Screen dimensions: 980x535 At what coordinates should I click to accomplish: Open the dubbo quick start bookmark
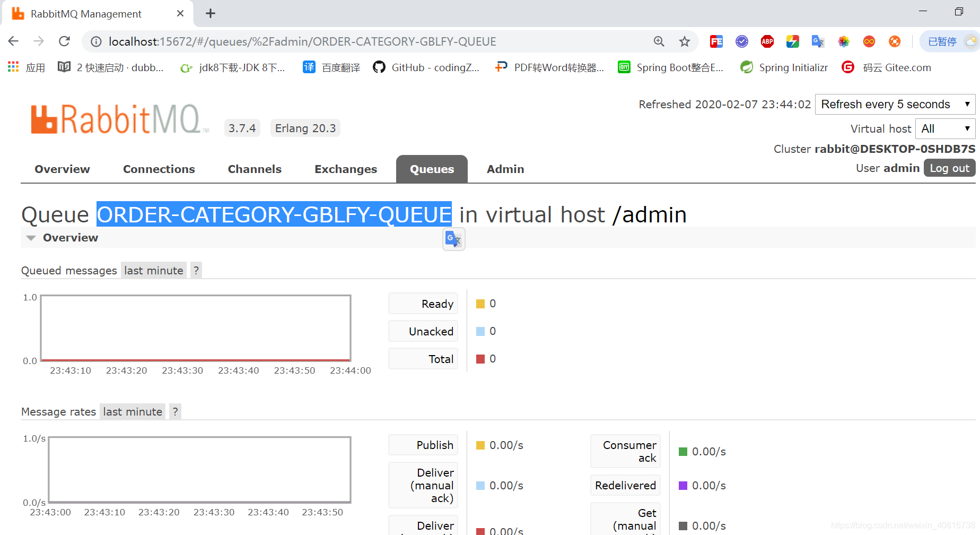pos(111,67)
